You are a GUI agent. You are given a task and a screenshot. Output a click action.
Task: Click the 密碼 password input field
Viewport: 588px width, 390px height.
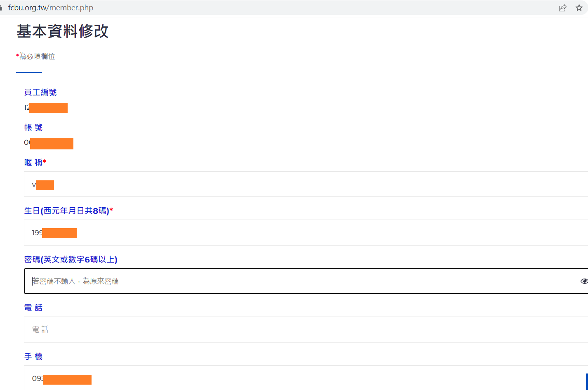coord(306,281)
